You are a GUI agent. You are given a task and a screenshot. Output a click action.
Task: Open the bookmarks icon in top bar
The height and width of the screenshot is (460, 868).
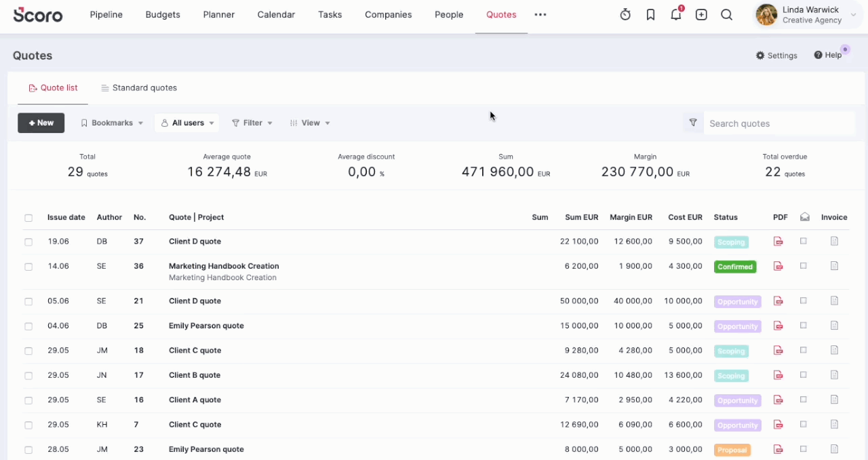(x=651, y=15)
